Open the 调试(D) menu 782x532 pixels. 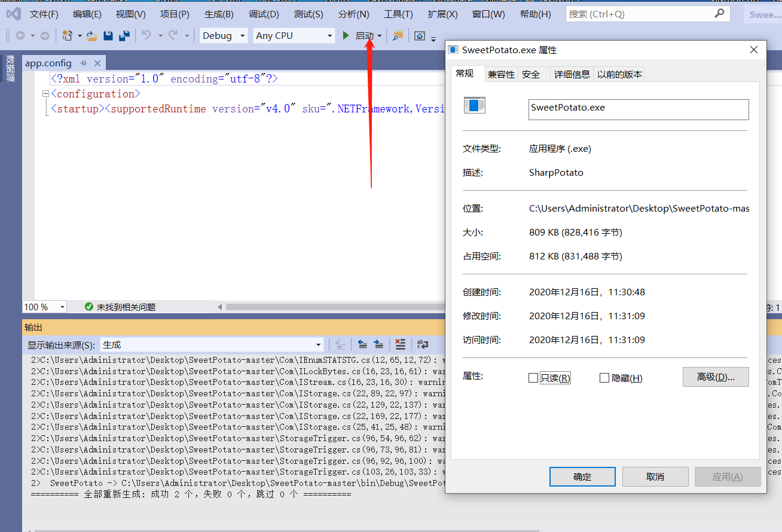point(264,14)
